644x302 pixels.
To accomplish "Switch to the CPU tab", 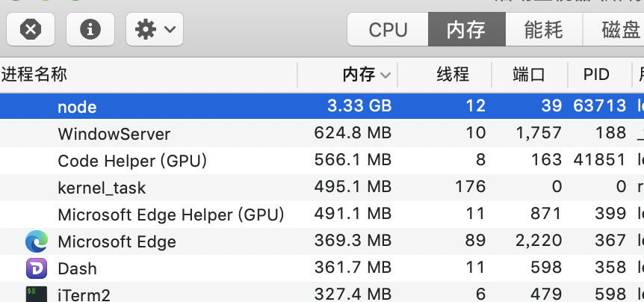I will tap(388, 30).
